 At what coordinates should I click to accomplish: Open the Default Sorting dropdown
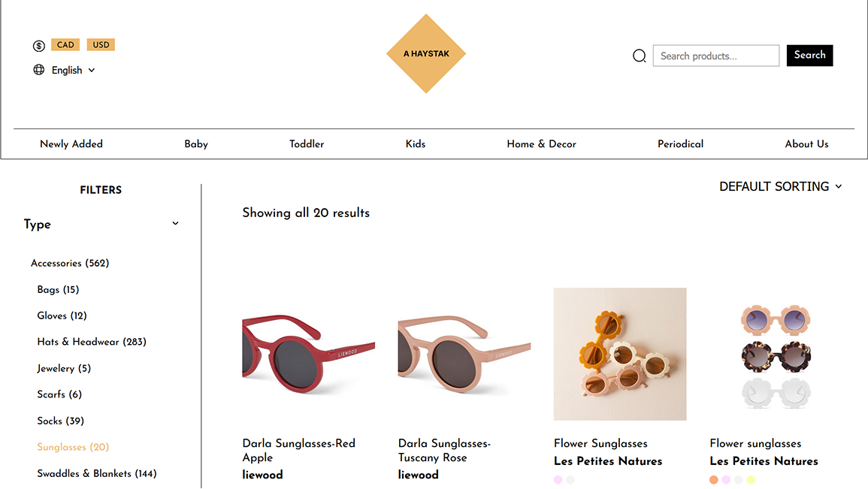click(780, 186)
